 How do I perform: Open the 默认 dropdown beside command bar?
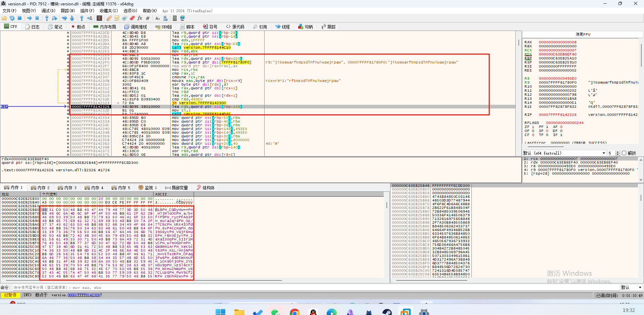pyautogui.click(x=631, y=287)
